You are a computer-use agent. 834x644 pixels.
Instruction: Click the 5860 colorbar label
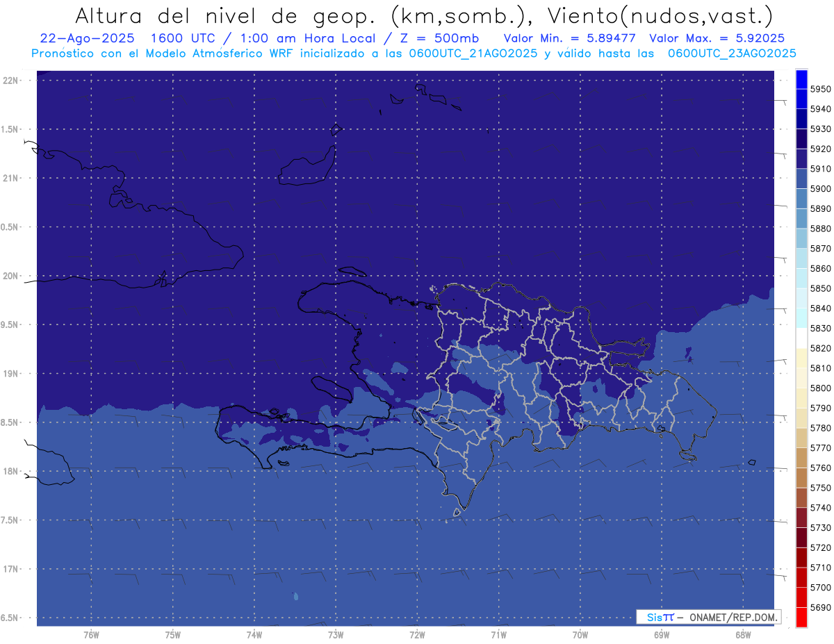[x=821, y=268]
